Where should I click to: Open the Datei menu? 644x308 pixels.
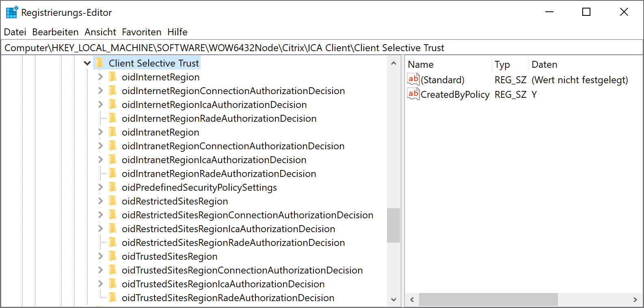15,32
